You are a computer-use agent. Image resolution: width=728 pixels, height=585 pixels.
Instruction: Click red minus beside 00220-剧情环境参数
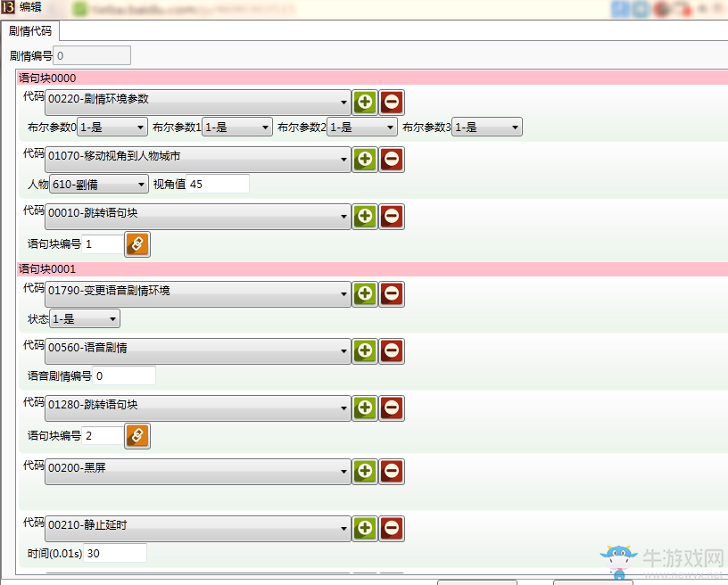[392, 102]
